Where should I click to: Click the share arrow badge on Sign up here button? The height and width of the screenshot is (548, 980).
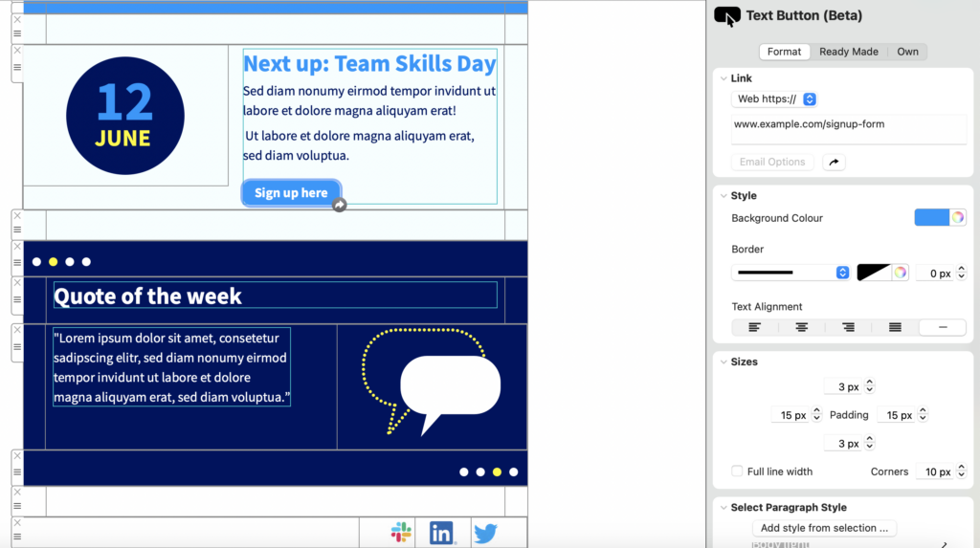coord(339,205)
